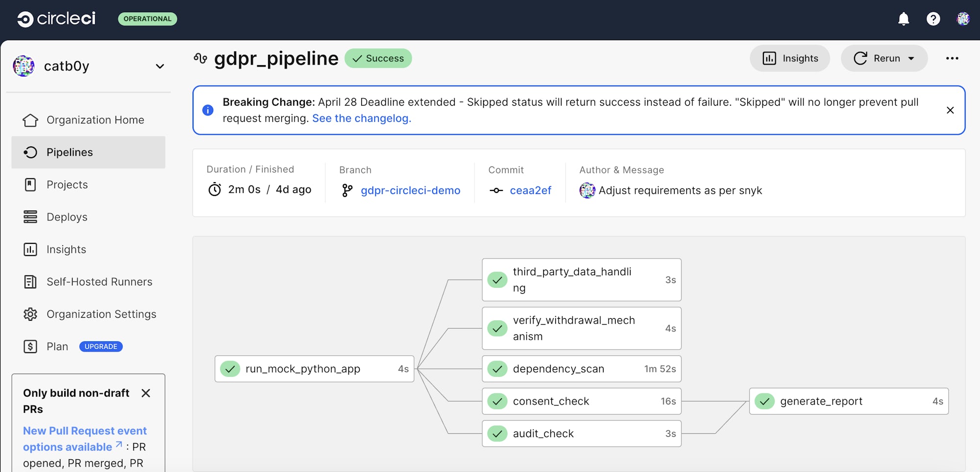Open Deploys from the left navigation

coord(67,217)
